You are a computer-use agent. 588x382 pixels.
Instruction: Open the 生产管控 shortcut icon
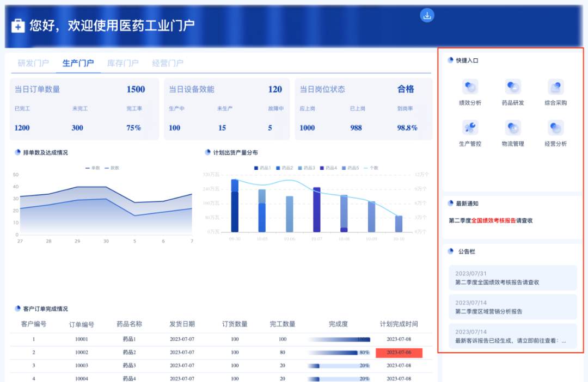[470, 128]
